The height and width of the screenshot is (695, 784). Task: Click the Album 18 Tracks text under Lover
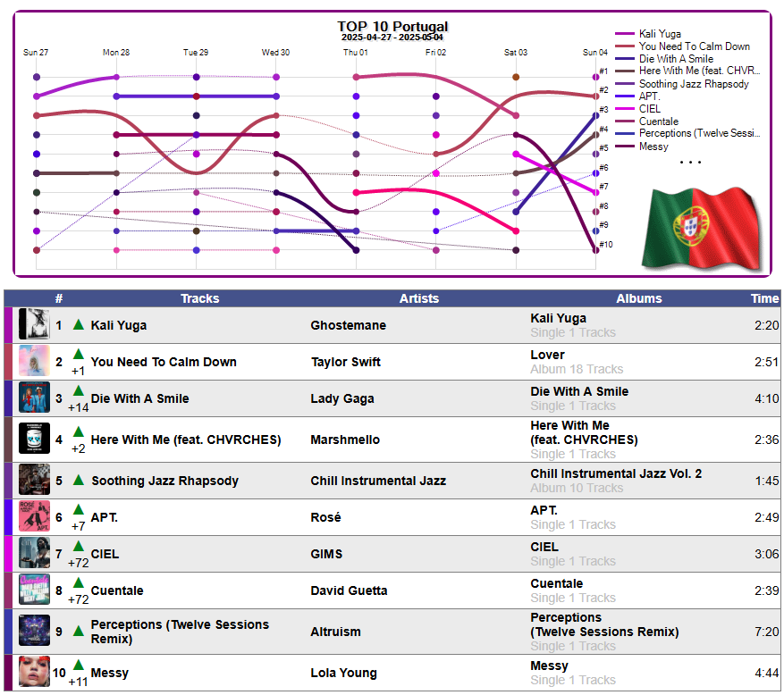(x=577, y=369)
